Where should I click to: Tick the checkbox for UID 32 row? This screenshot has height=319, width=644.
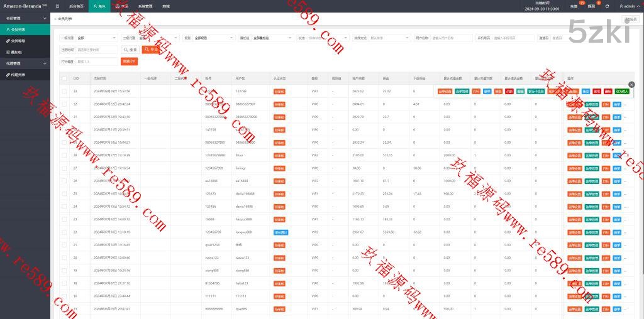click(x=64, y=104)
